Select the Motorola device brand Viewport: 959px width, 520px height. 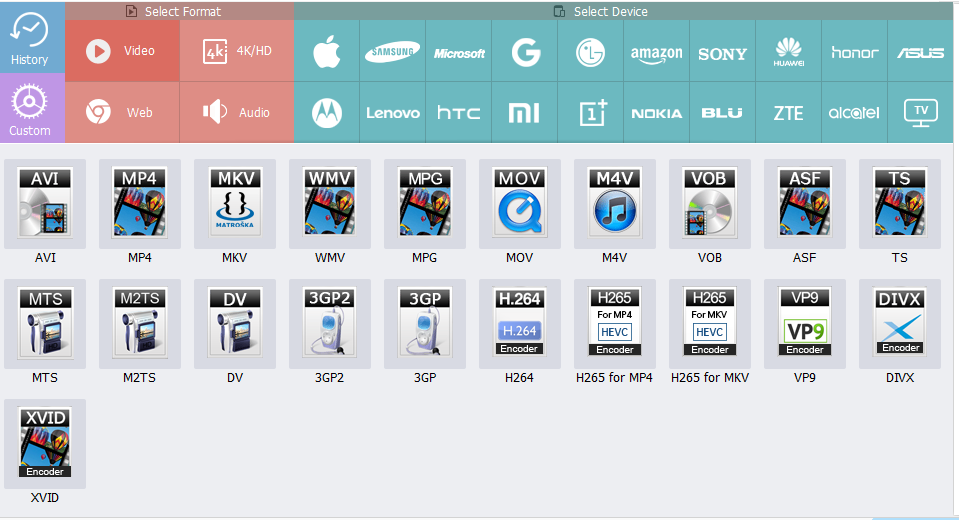tap(327, 113)
